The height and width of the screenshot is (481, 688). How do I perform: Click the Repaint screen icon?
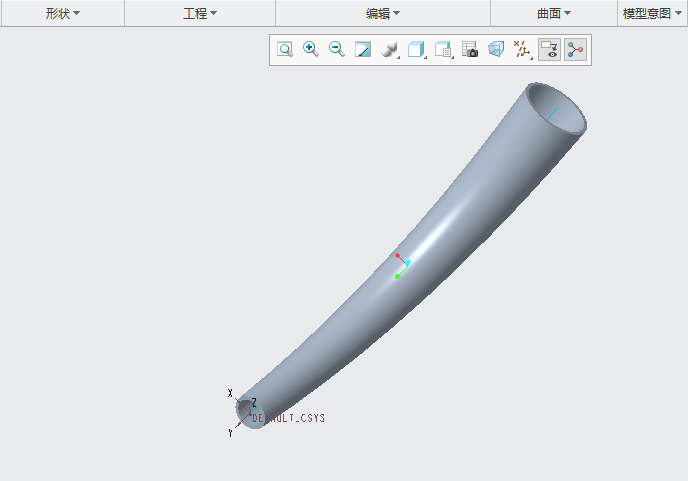(363, 49)
